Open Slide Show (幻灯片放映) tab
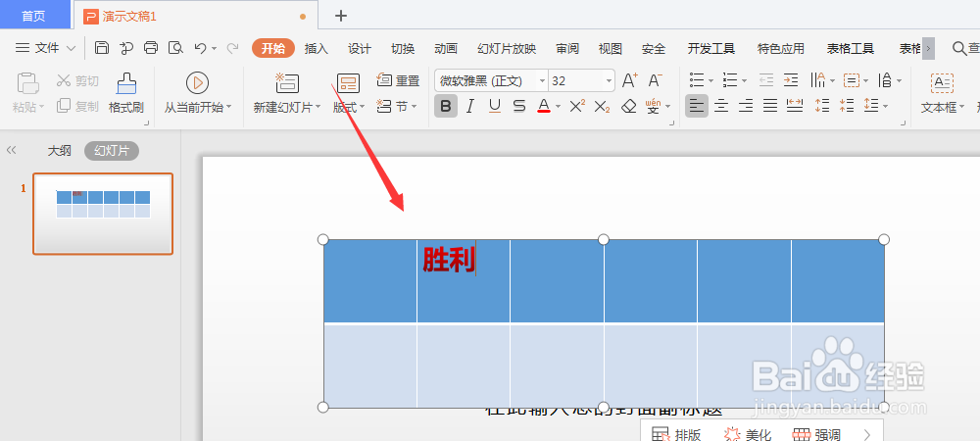This screenshot has height=441, width=980. (x=507, y=49)
